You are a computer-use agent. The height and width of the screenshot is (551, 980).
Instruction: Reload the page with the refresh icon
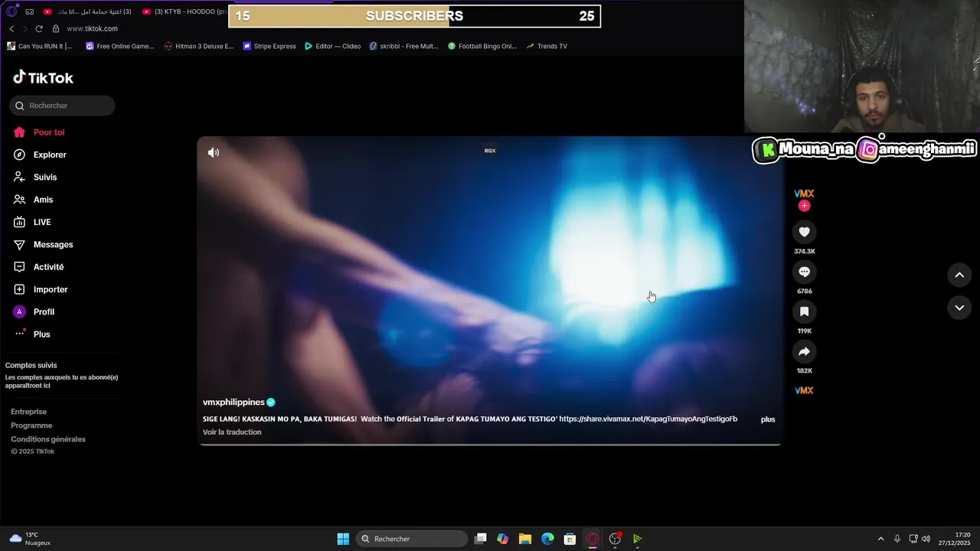click(39, 28)
